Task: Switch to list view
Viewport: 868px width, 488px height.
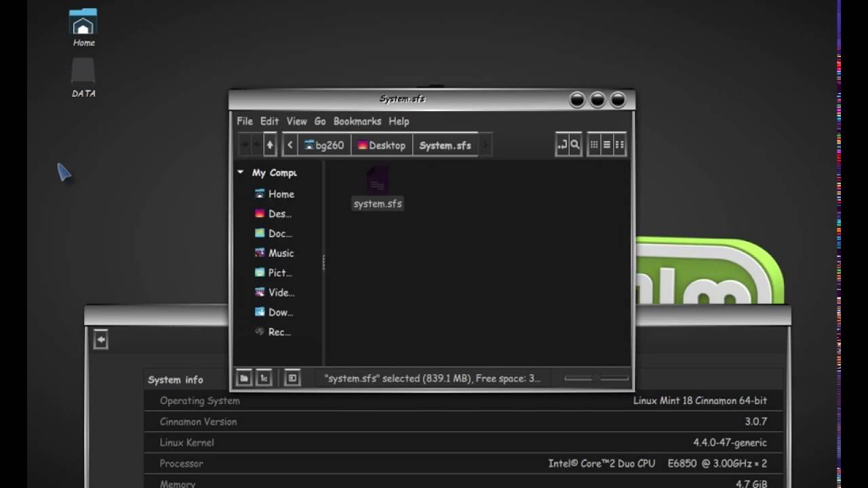Action: pyautogui.click(x=607, y=144)
